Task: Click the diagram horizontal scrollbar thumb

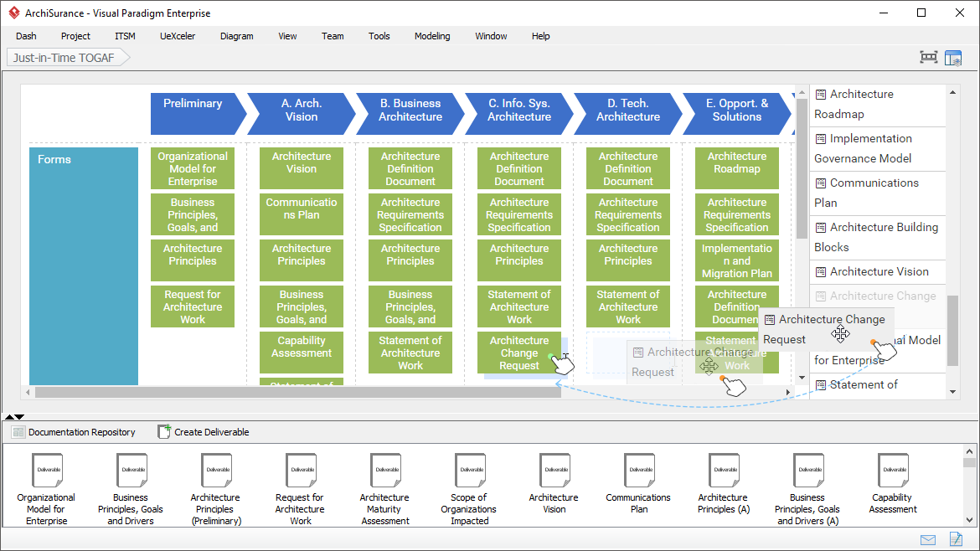Action: (297, 393)
